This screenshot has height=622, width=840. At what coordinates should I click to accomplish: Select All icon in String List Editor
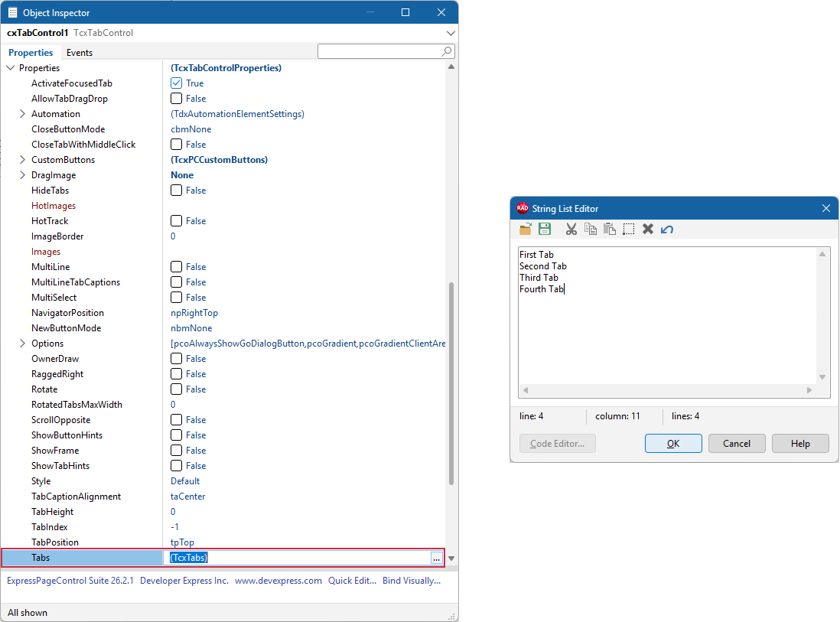tap(629, 230)
